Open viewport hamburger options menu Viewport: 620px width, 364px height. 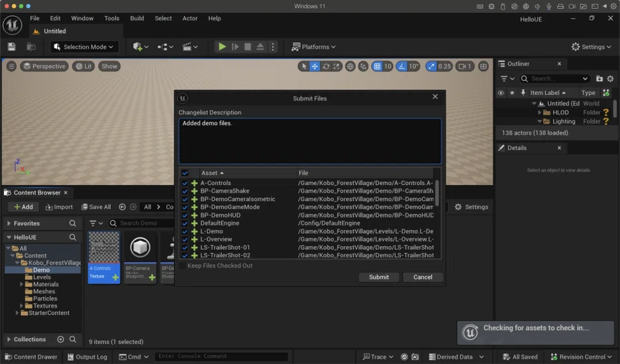click(x=11, y=66)
